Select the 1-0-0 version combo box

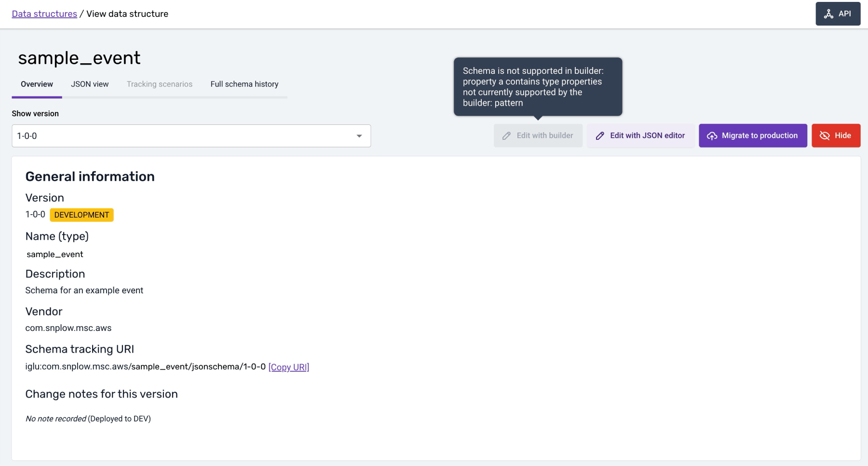tap(191, 136)
